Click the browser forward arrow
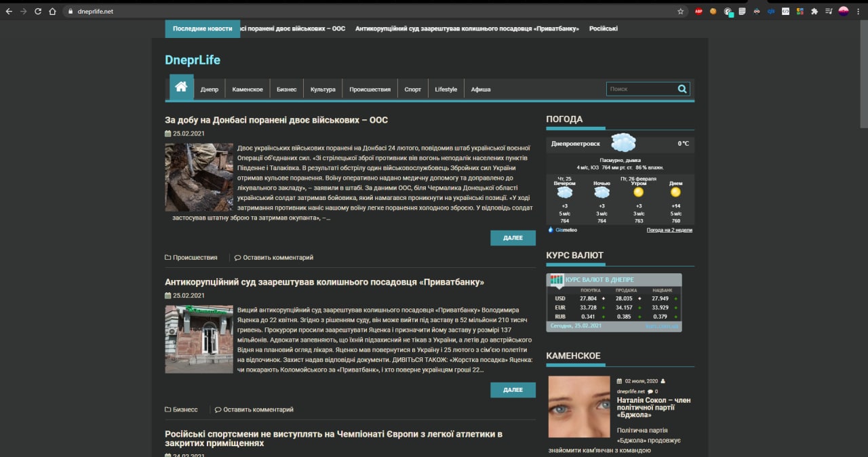 point(24,12)
